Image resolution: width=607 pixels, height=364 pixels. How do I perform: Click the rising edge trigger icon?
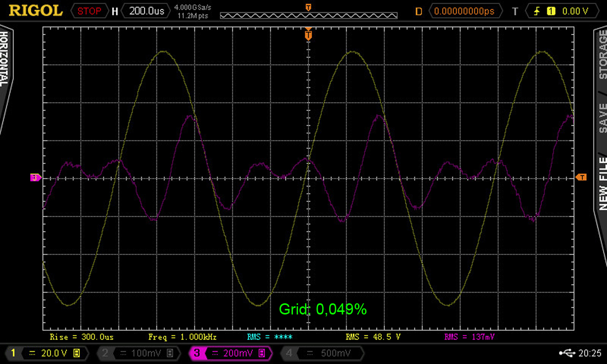[x=537, y=11]
